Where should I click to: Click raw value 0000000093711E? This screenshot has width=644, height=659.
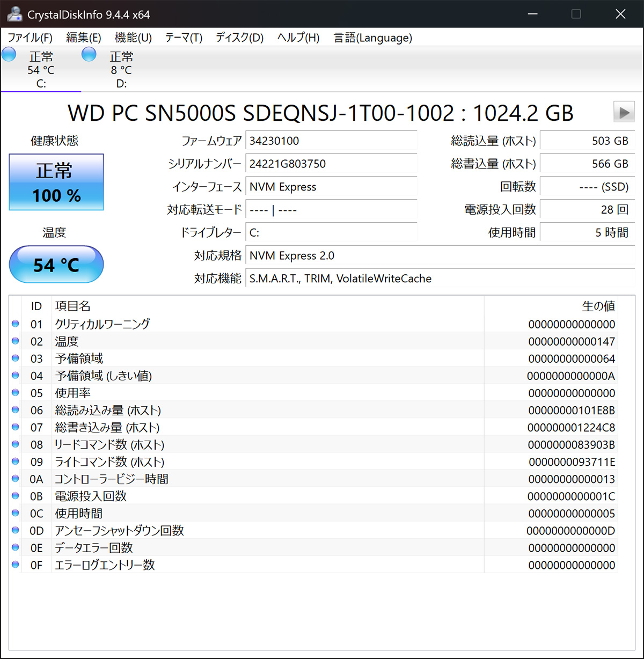572,462
